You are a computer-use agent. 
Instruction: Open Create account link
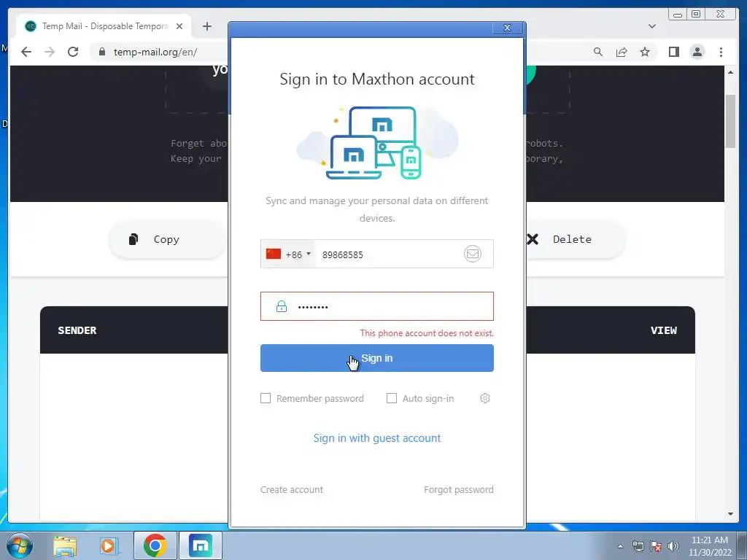(x=292, y=489)
